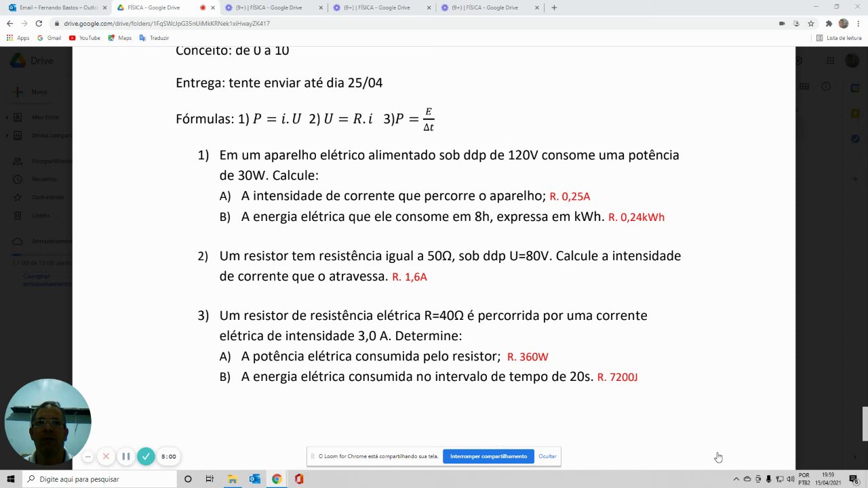Open the Chrome profile avatar
868x488 pixels.
click(x=844, y=23)
